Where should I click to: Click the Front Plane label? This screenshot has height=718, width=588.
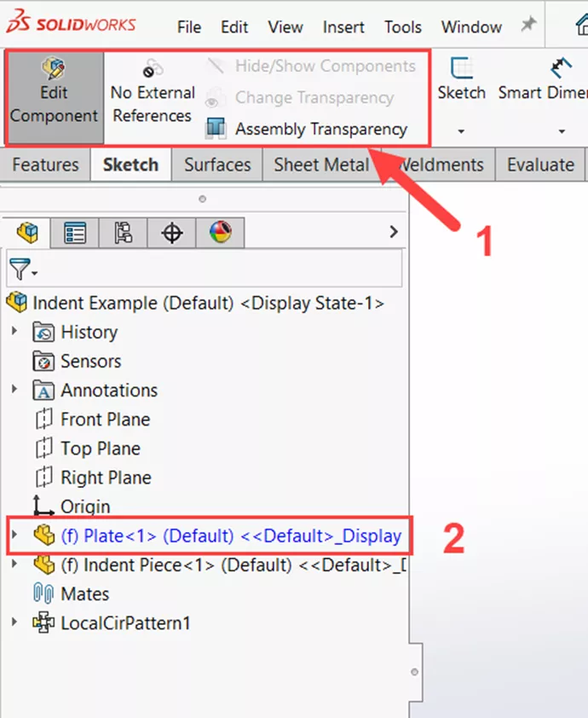(x=106, y=420)
